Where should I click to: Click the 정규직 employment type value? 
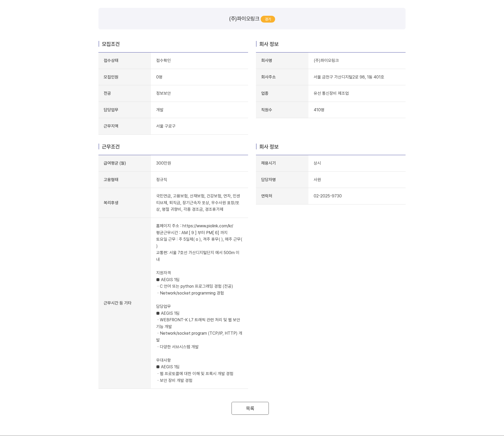(x=161, y=180)
